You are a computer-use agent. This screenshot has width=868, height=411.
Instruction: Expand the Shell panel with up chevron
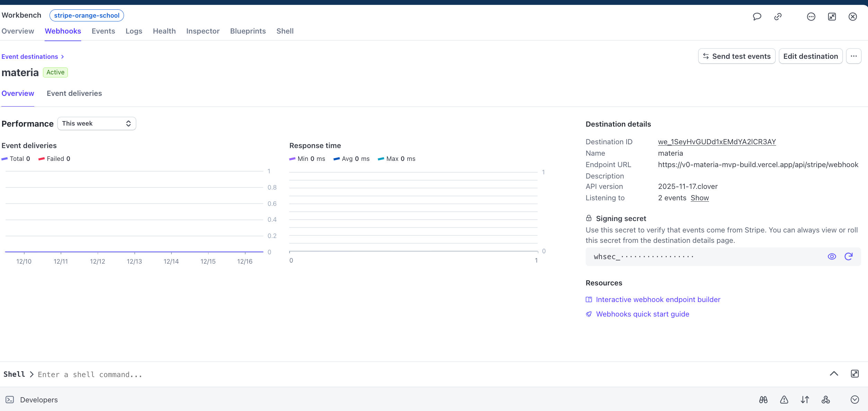[x=834, y=374]
